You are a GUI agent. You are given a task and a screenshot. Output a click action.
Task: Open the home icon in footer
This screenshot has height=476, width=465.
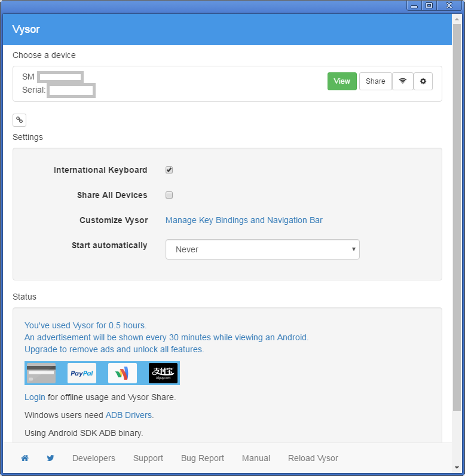click(25, 458)
